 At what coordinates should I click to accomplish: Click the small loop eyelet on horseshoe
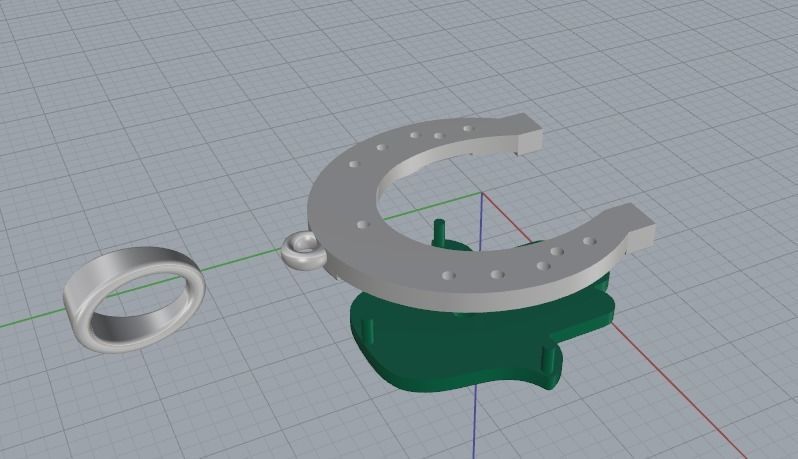coord(303,249)
